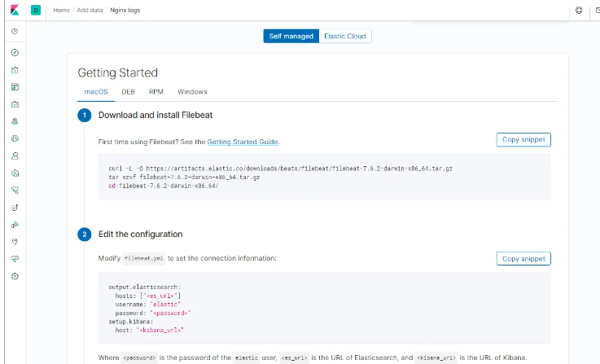Switch to the DEB tab

129,92
